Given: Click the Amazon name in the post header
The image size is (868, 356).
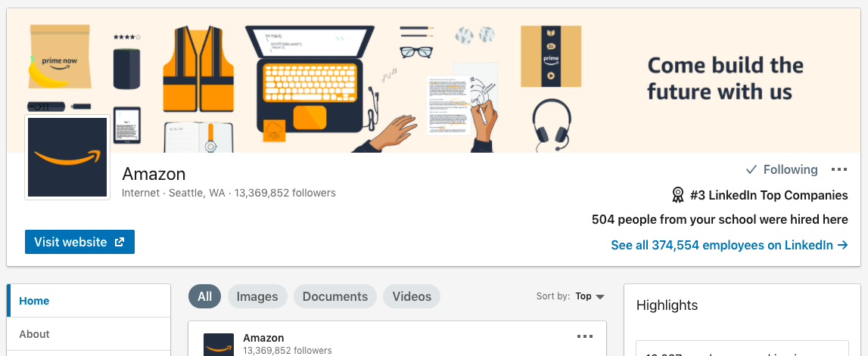Looking at the screenshot, I should 263,338.
